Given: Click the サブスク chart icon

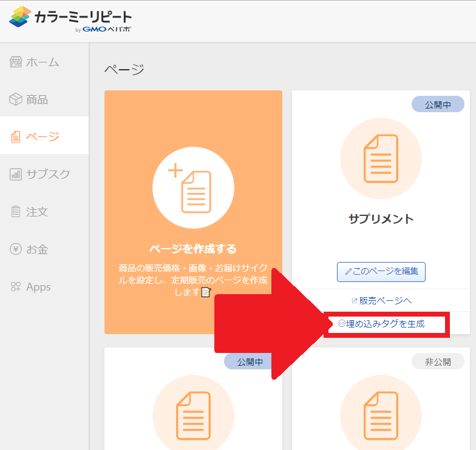Looking at the screenshot, I should click(x=16, y=174).
